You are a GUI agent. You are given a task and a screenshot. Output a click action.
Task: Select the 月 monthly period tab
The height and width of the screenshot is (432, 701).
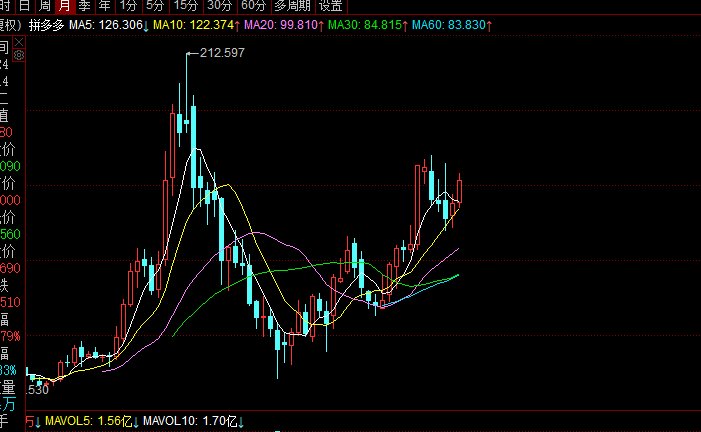point(63,6)
